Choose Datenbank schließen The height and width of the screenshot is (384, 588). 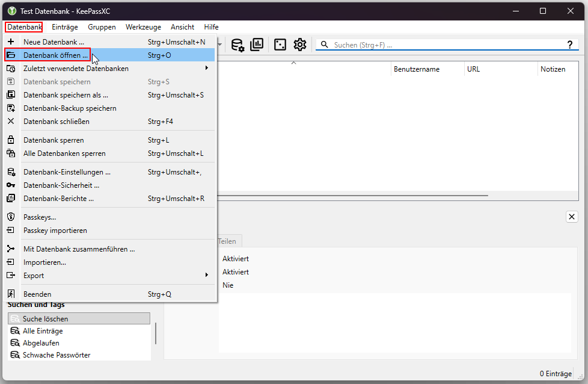point(110,121)
